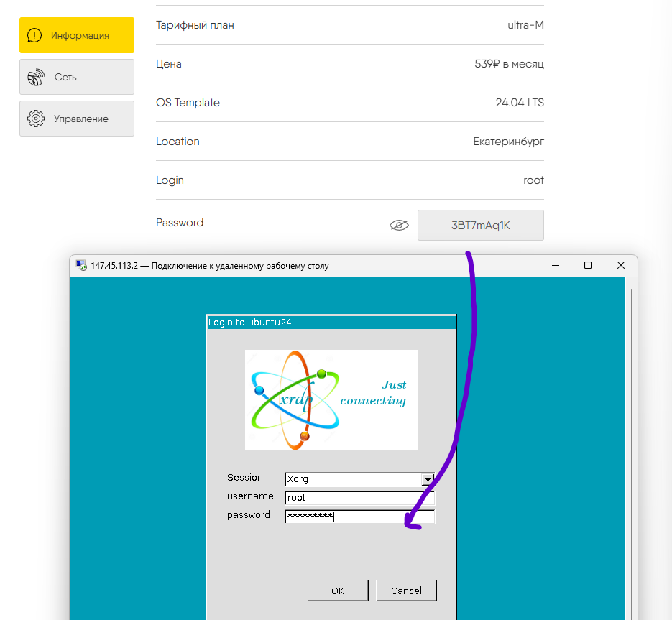
Task: Click the Login value root in info panel
Action: tap(533, 180)
